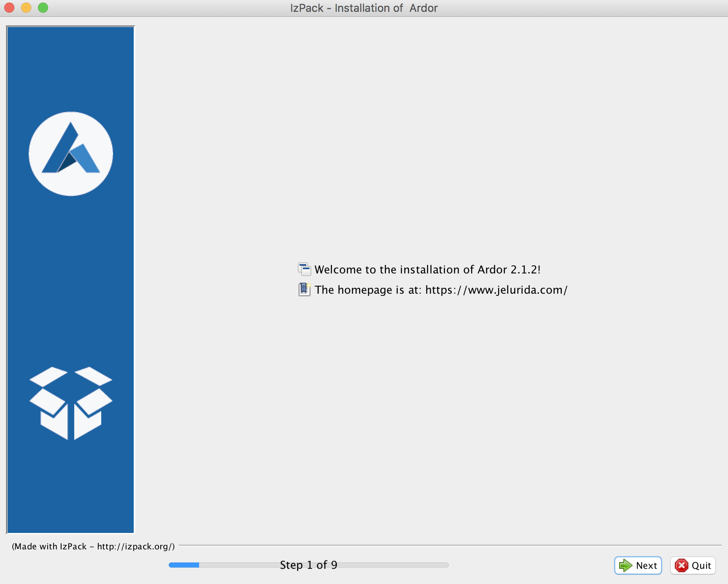Viewport: 728px width, 584px height.
Task: Minimize the installer with the yellow button
Action: coord(26,8)
